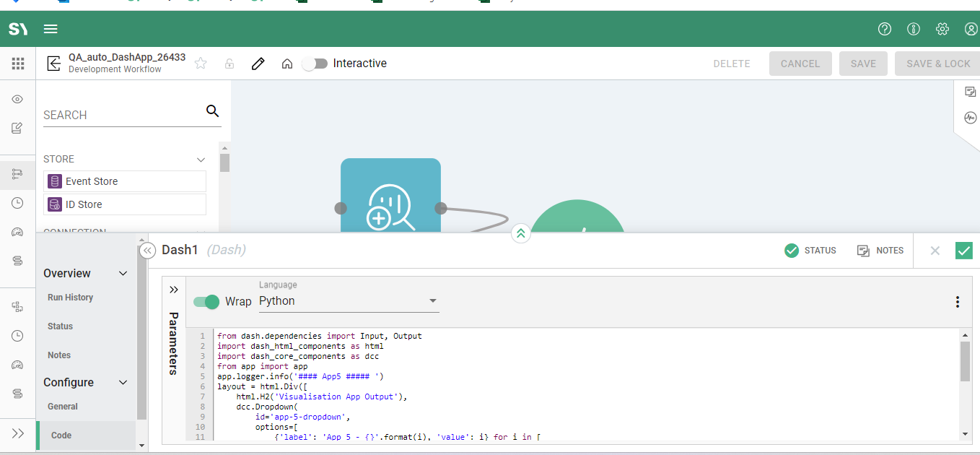This screenshot has height=455, width=980.
Task: Click the help question mark icon
Action: tap(885, 29)
